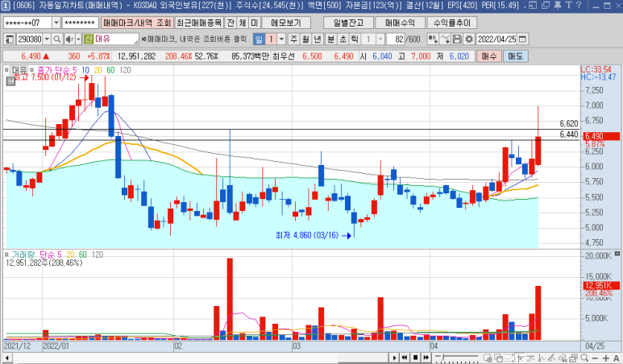Open 최근매매종목 list

199,23
